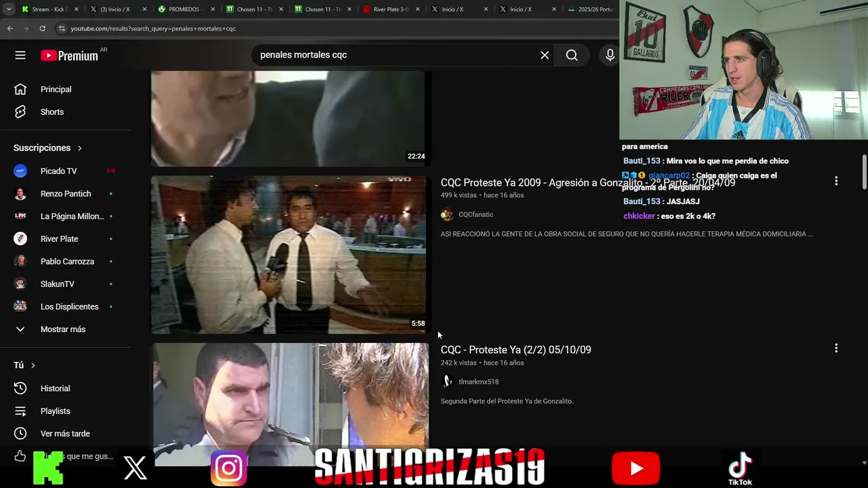
Task: Open the browser tab search dropdown
Action: (x=9, y=9)
